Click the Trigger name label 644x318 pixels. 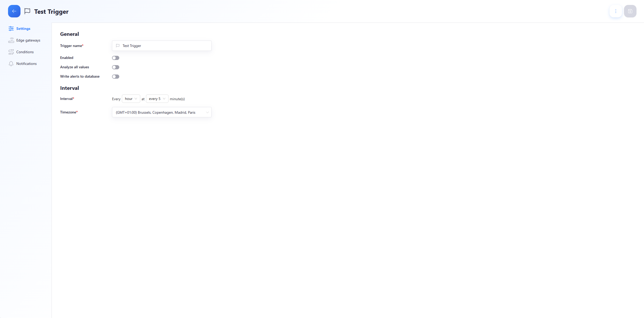[x=72, y=46]
